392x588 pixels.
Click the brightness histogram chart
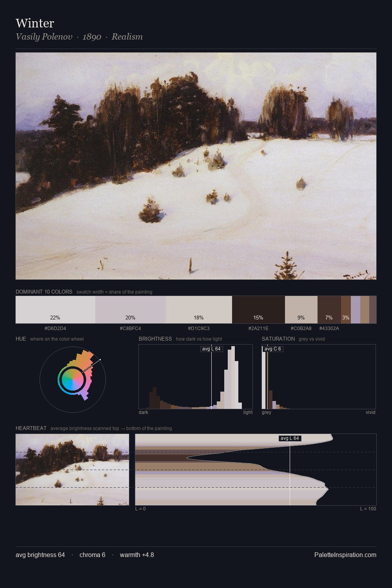tap(196, 377)
